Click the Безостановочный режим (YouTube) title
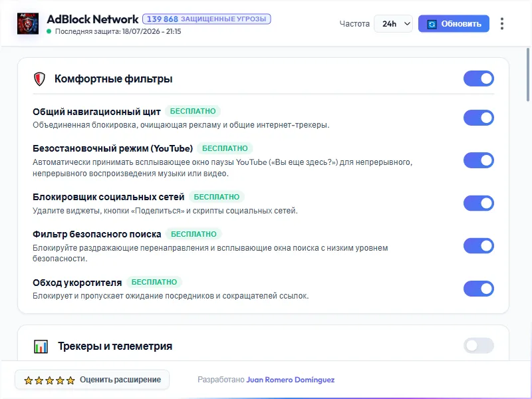This screenshot has width=532, height=399. tap(112, 148)
